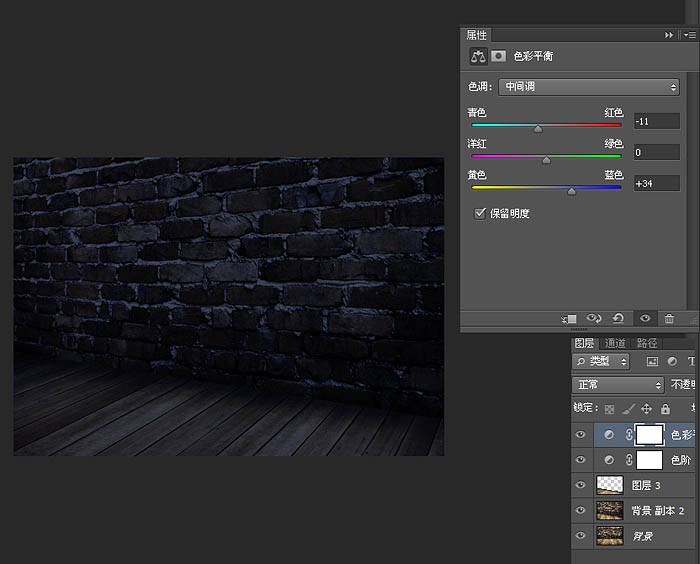Open the 类型 layer filter dropdown
The width and height of the screenshot is (700, 564).
[602, 361]
